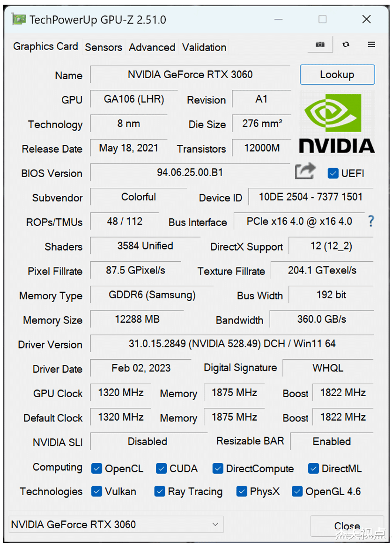
Task: Click the BIOS export share icon
Action: 305,171
